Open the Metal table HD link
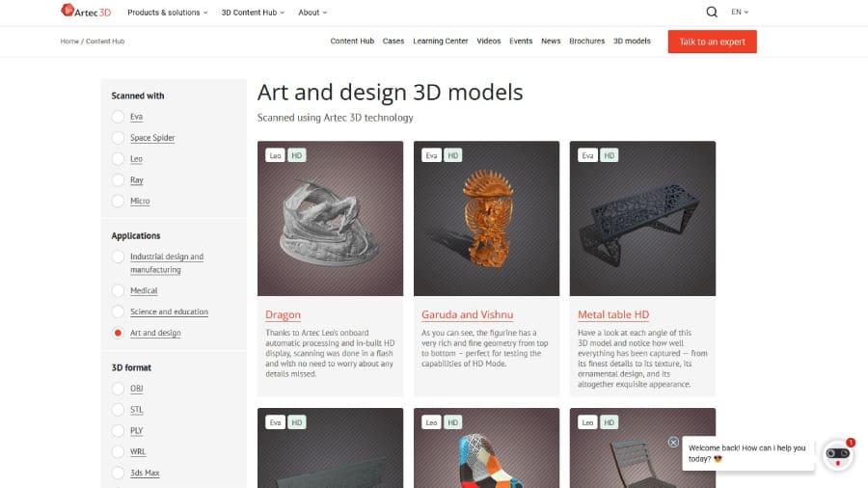The width and height of the screenshot is (868, 488). 613,314
